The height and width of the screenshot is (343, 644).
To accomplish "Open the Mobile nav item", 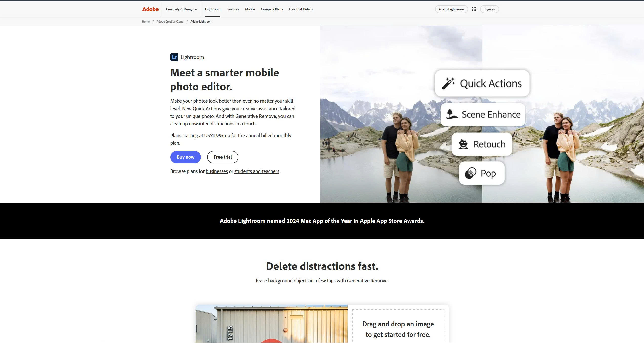I will click(x=250, y=9).
